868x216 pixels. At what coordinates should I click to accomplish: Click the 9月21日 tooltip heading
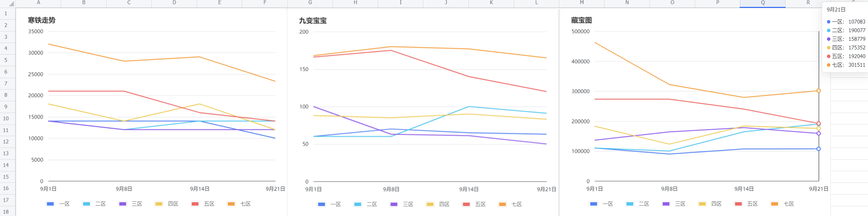click(836, 10)
